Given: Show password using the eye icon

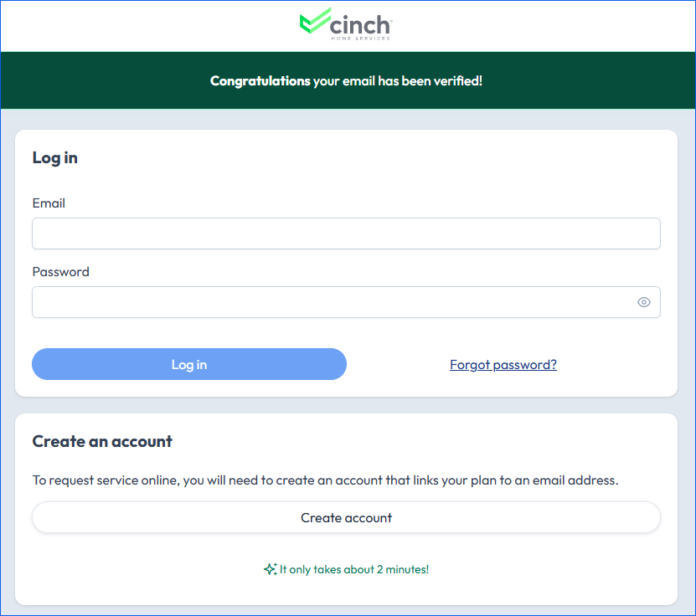Looking at the screenshot, I should click(x=643, y=302).
